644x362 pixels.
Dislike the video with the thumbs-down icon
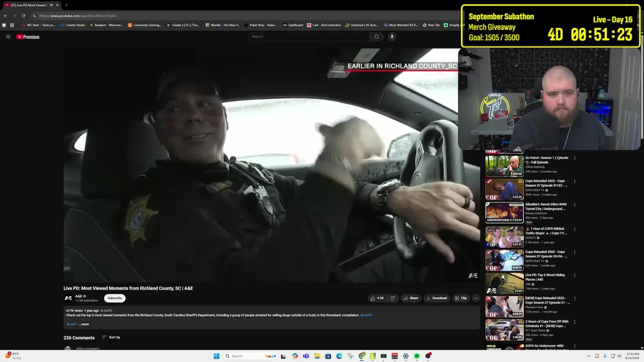coord(392,298)
